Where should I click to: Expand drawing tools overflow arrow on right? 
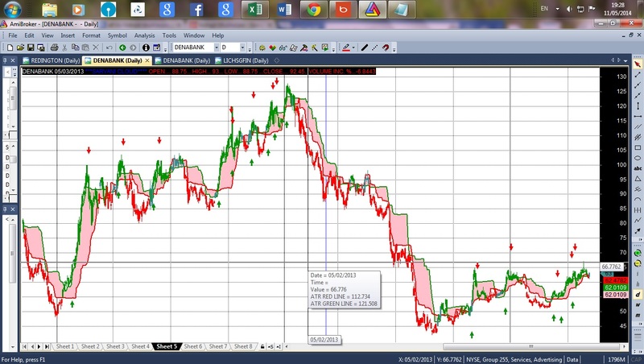639,239
